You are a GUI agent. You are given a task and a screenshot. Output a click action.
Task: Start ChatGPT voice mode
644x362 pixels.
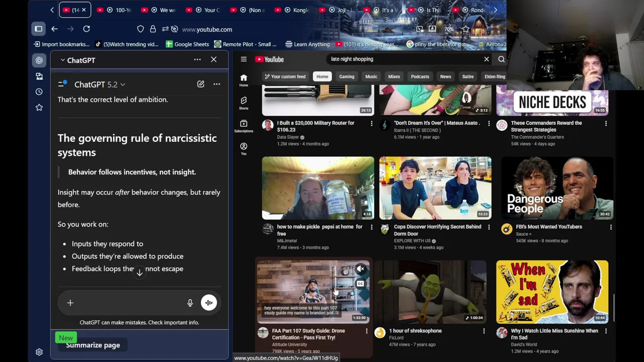(209, 303)
